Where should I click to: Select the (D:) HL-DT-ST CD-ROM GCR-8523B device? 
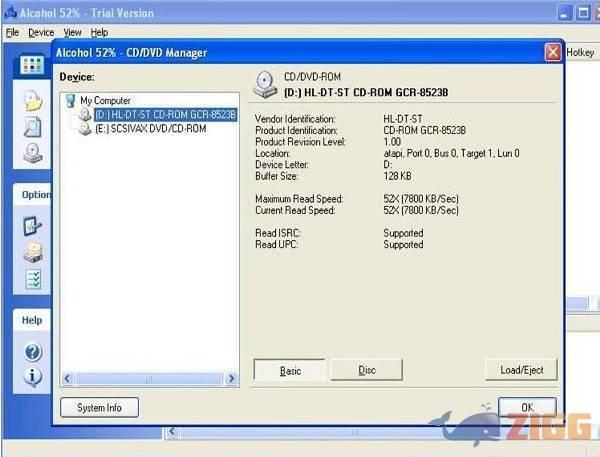158,115
